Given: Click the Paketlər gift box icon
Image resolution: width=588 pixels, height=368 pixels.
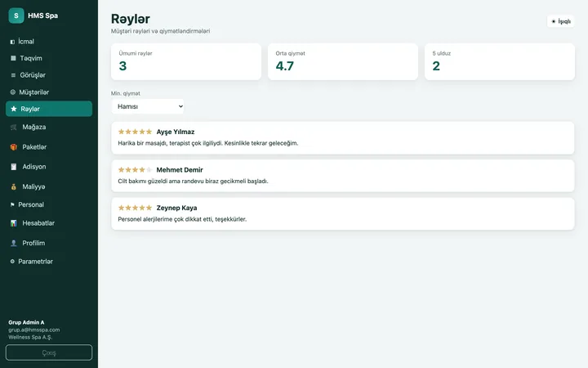Looking at the screenshot, I should pyautogui.click(x=14, y=147).
